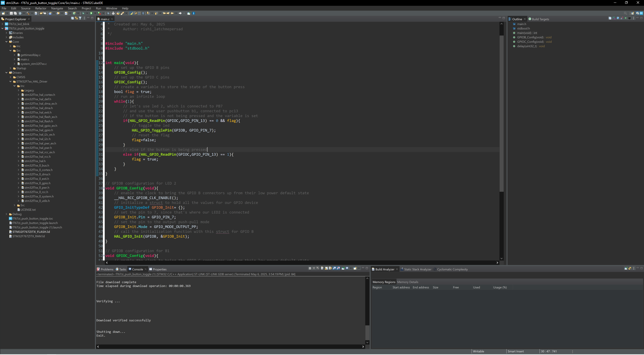This screenshot has height=355, width=644.
Task: Click the blue information icon in toolbar
Action: 193,13
